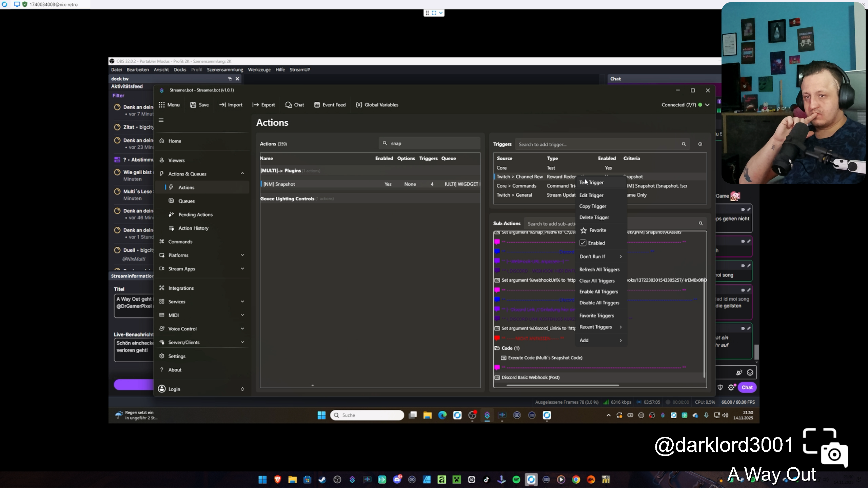Expand the Voice Control section chevron
The image size is (868, 488).
click(x=242, y=328)
